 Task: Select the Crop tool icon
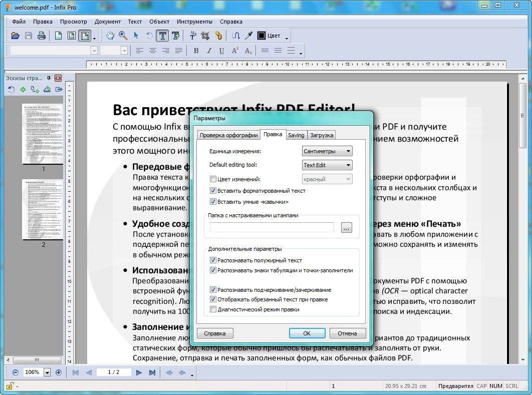(x=205, y=36)
